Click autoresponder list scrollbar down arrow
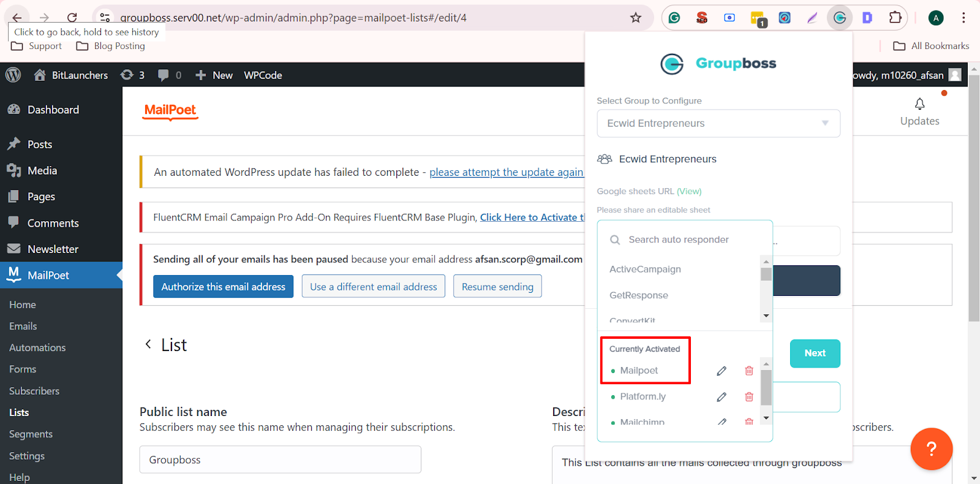 pyautogui.click(x=766, y=316)
